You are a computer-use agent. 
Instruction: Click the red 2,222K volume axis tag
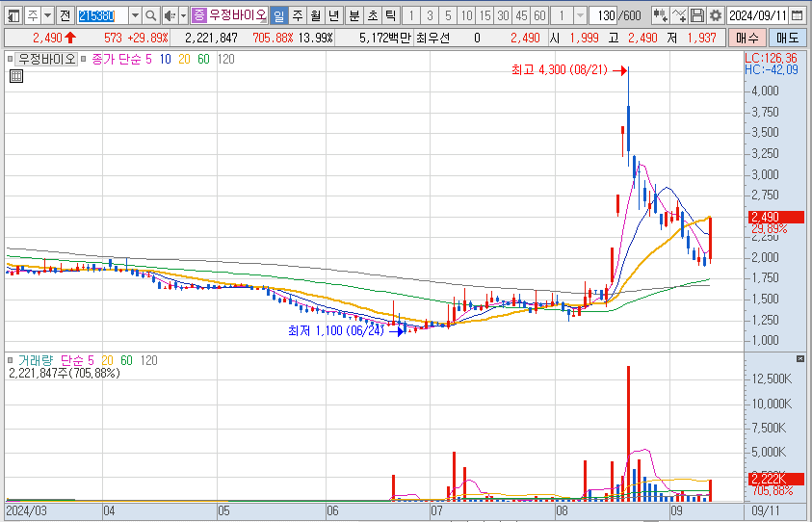[x=776, y=479]
